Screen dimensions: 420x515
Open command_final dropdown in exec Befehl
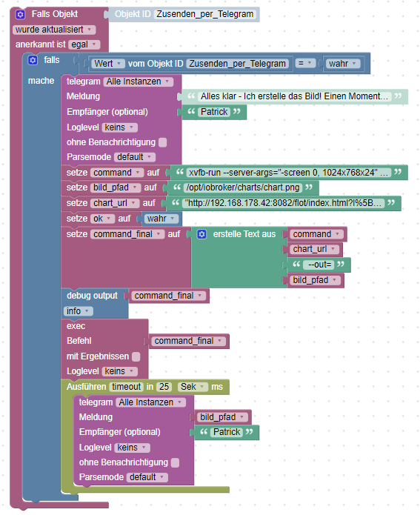pyautogui.click(x=189, y=342)
